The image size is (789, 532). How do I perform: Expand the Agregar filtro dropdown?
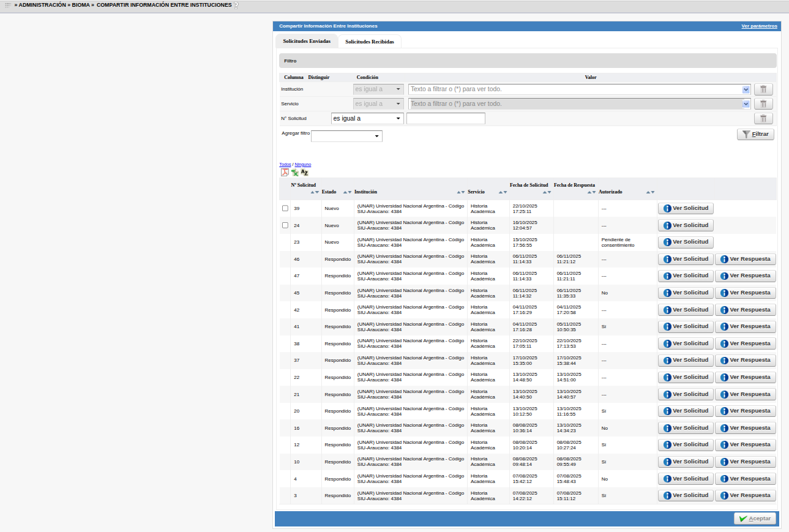pos(346,136)
